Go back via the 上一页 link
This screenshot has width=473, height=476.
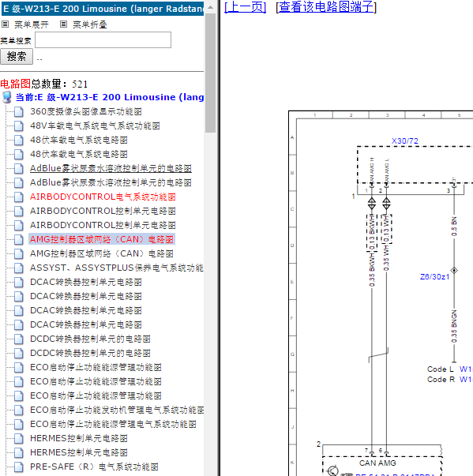click(x=245, y=6)
